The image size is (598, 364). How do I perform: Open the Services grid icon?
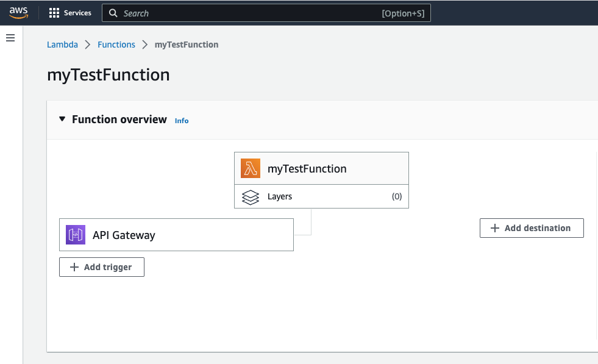pyautogui.click(x=54, y=12)
